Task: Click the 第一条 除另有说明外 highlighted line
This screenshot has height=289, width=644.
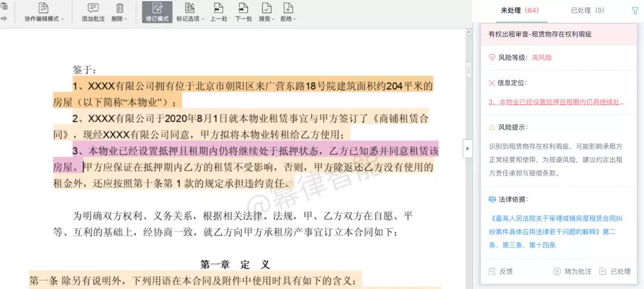Action: point(196,281)
